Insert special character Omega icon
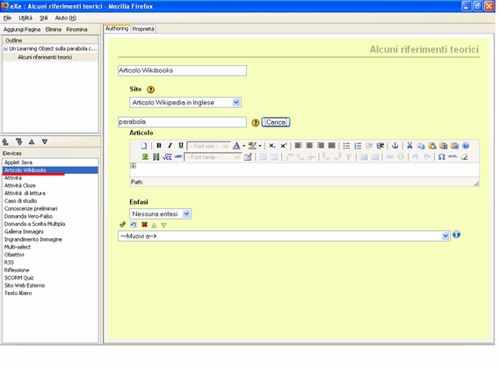500x370 pixels. [442, 157]
